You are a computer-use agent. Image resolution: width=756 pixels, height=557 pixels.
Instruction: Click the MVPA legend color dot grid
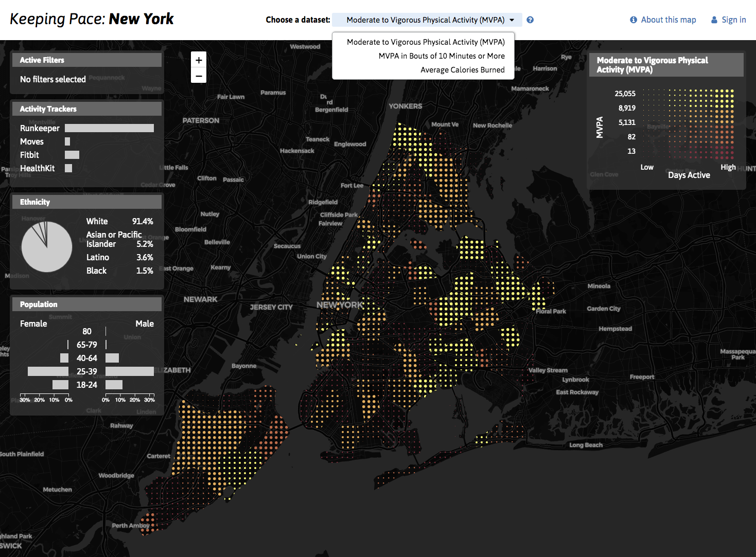pos(688,123)
